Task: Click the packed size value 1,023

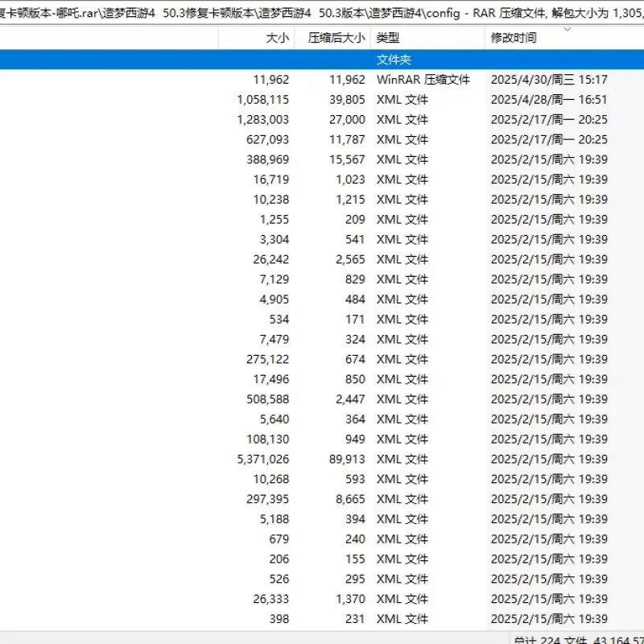Action: point(350,180)
